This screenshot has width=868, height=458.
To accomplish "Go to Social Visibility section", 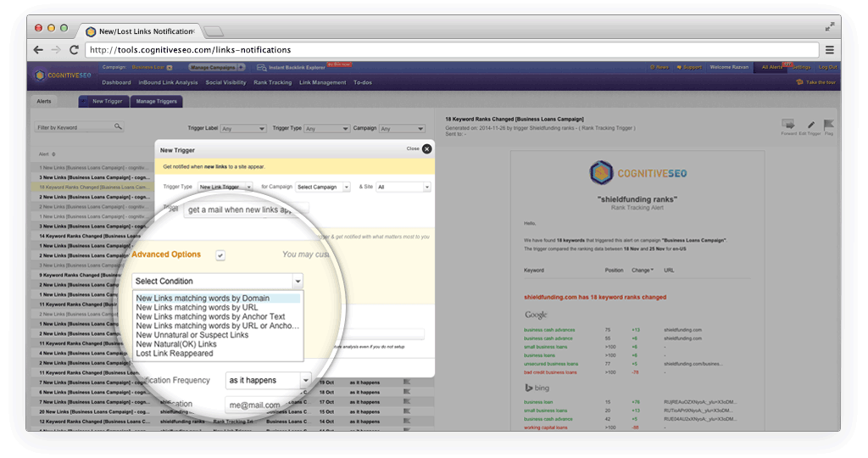I will tap(225, 82).
